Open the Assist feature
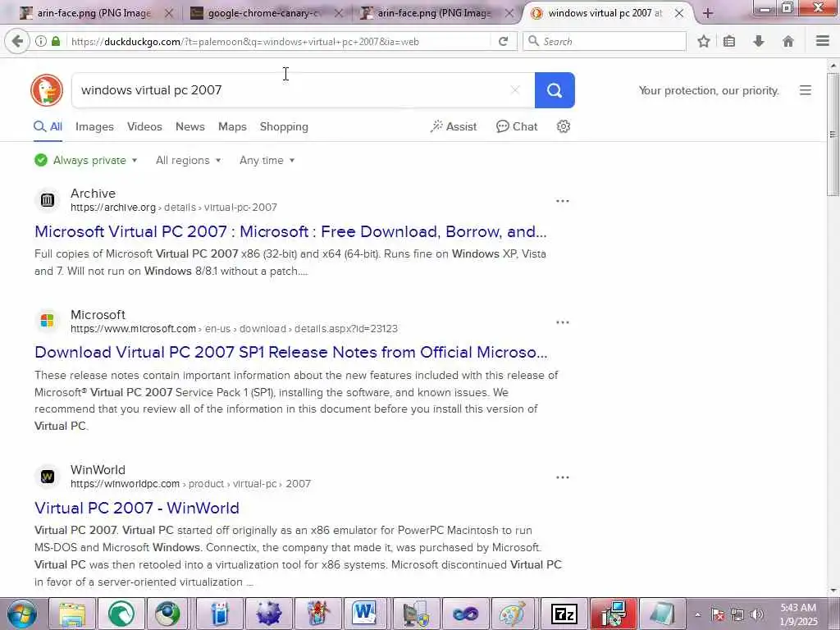The image size is (840, 630). pos(453,127)
